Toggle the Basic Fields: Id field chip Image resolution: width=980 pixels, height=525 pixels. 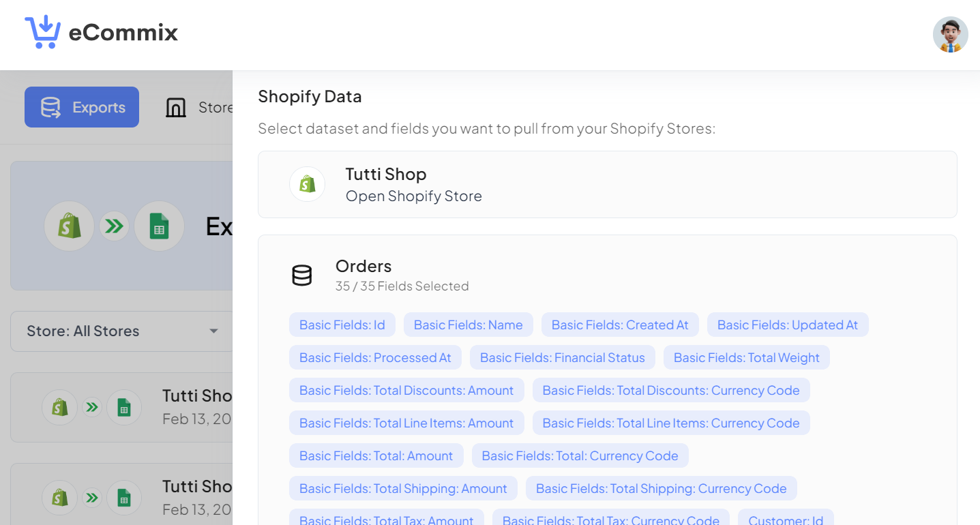[342, 325]
